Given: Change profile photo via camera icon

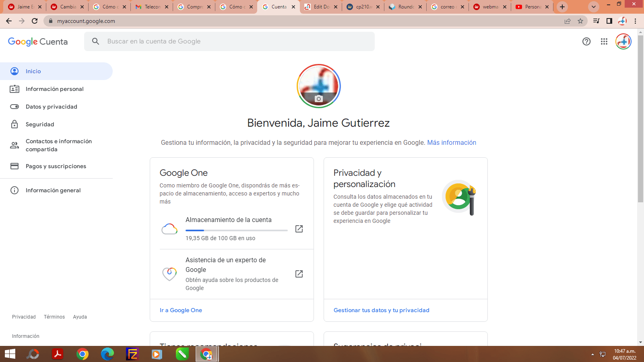Looking at the screenshot, I should (x=319, y=99).
